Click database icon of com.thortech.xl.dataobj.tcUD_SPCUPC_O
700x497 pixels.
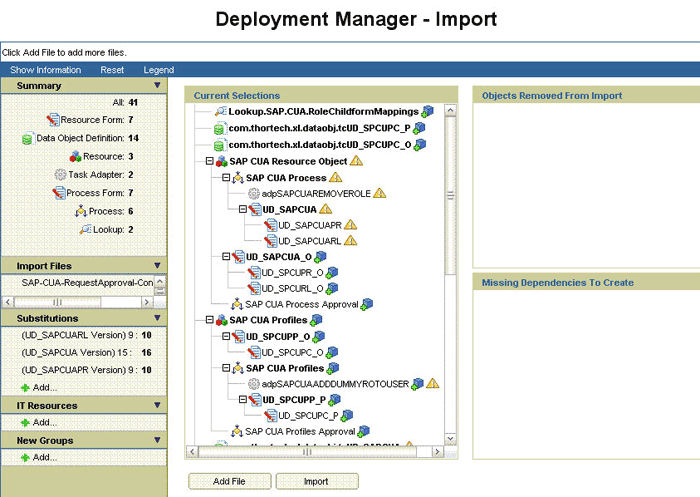pos(219,145)
